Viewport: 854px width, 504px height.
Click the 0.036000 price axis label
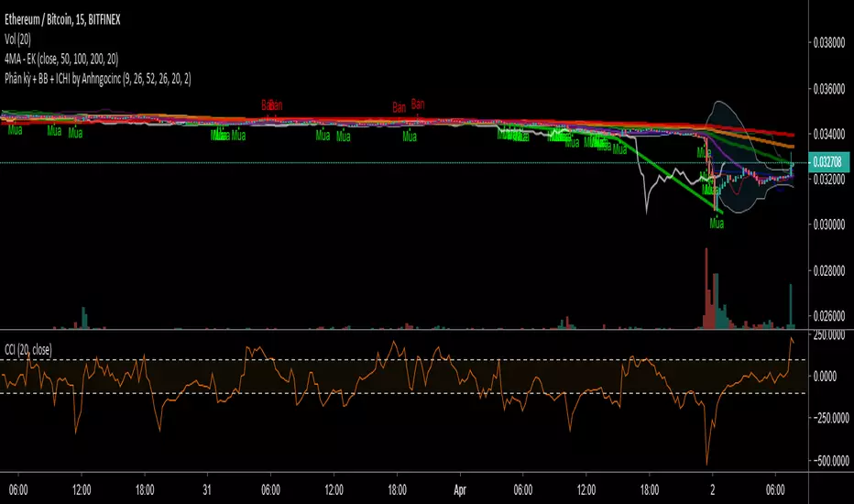[x=829, y=89]
